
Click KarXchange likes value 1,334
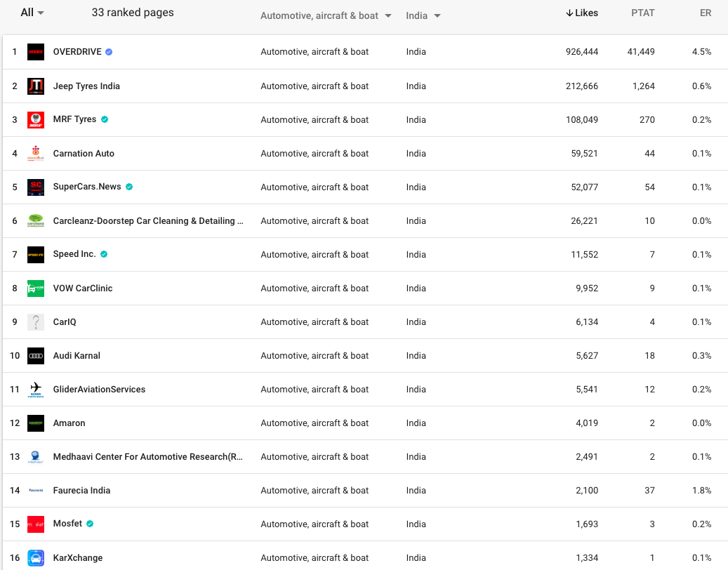coord(587,558)
